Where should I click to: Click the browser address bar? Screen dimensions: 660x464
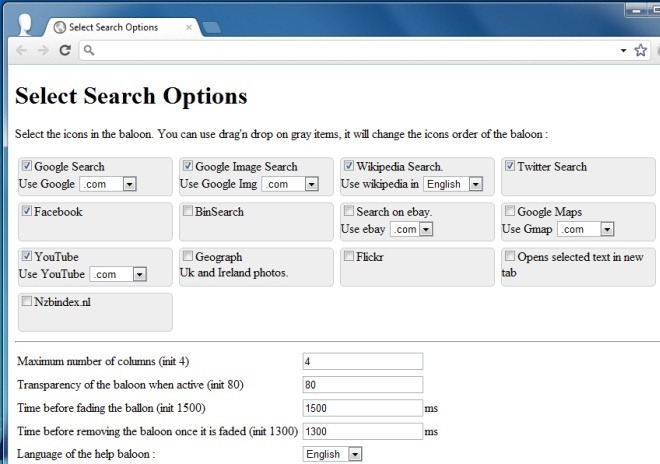pyautogui.click(x=365, y=51)
